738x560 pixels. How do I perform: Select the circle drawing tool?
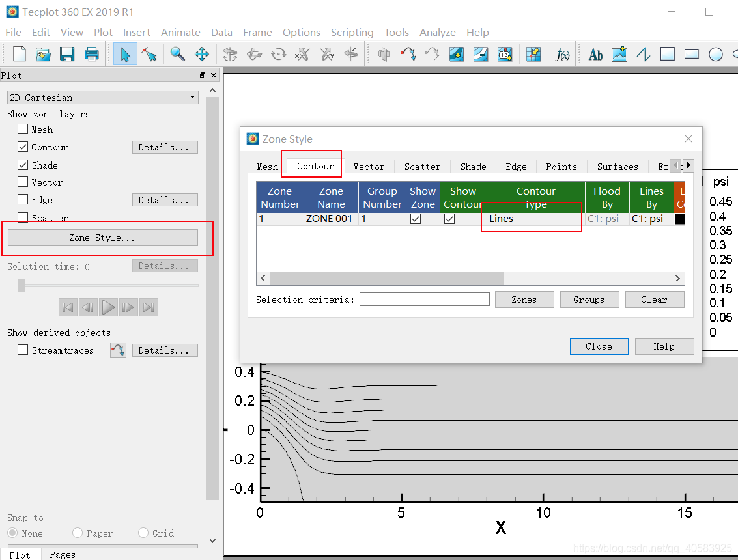(x=715, y=54)
